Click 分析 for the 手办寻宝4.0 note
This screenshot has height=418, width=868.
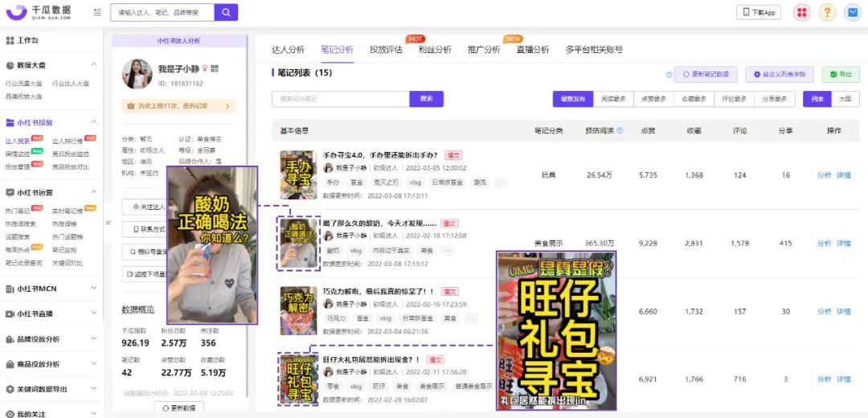point(825,175)
